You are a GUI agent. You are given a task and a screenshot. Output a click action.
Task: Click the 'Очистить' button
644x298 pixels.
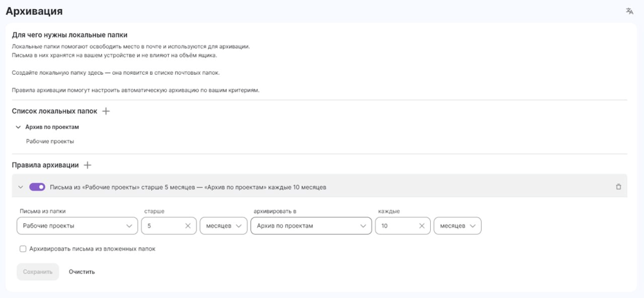[82, 272]
